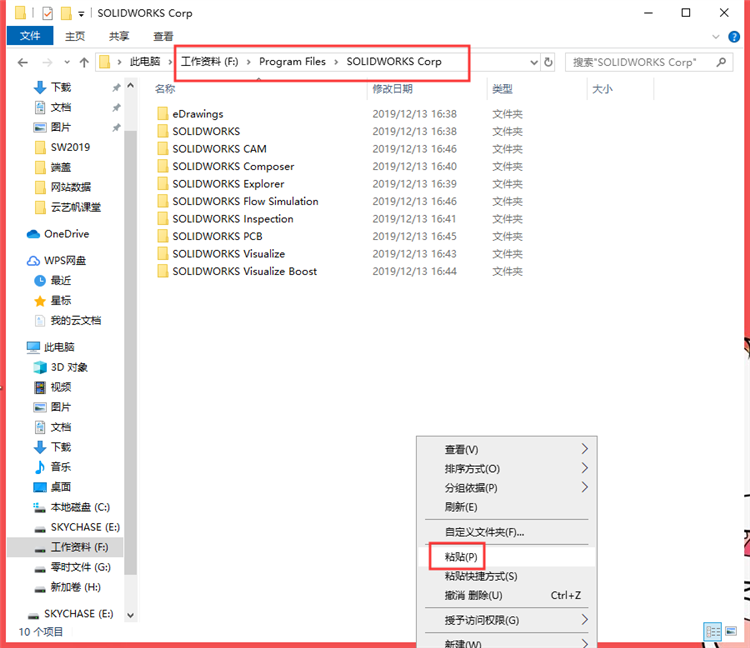The height and width of the screenshot is (648, 750).
Task: Open the 文件 menu tab
Action: [x=30, y=36]
